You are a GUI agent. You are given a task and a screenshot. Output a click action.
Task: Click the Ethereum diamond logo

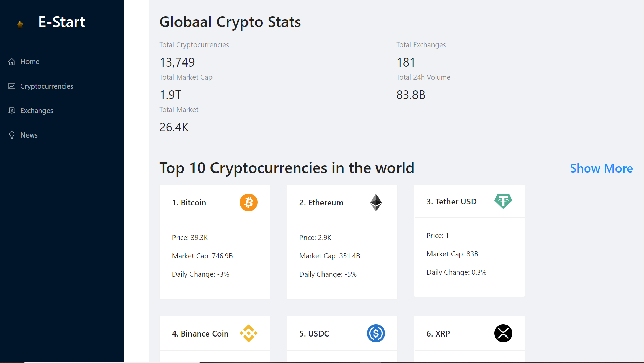(x=376, y=202)
